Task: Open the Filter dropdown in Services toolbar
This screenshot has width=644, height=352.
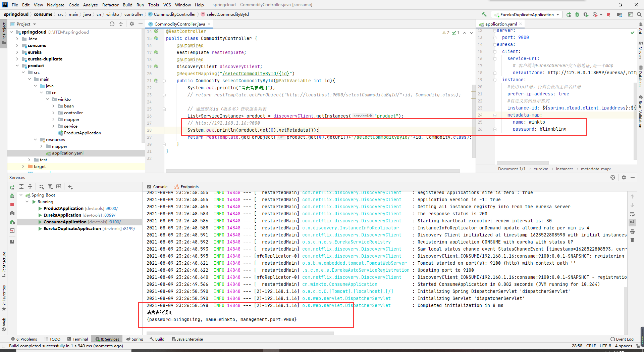Action: click(50, 187)
